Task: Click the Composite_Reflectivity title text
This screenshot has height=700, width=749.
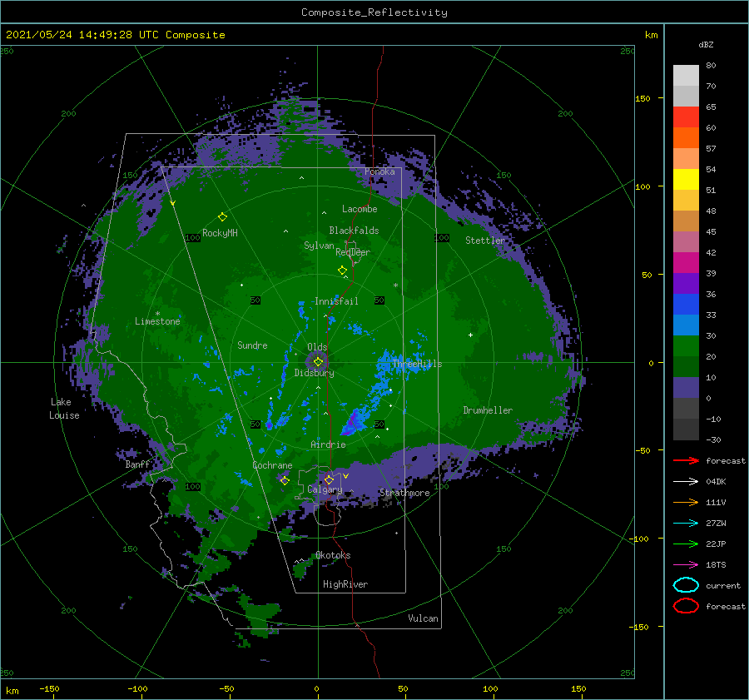Action: tap(374, 12)
